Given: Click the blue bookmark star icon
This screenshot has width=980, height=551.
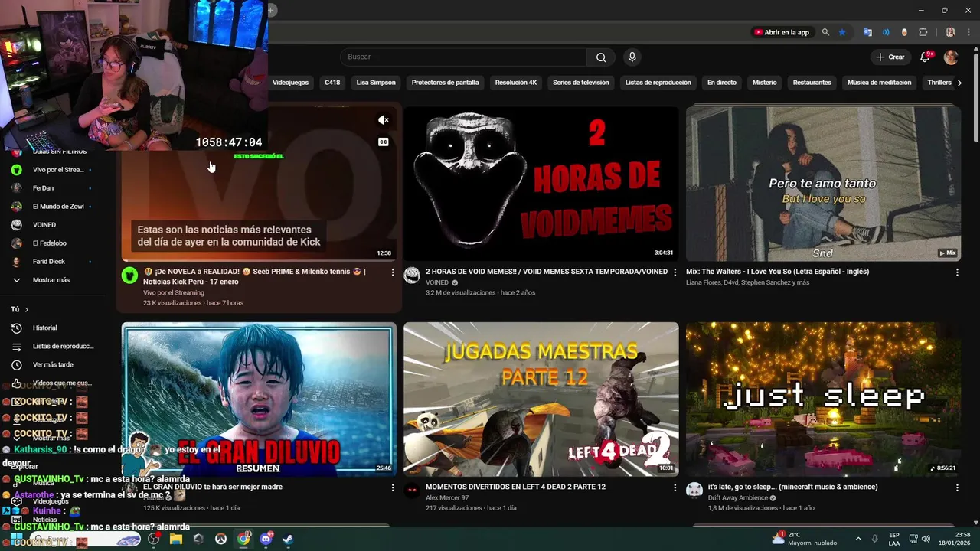Looking at the screenshot, I should [842, 32].
